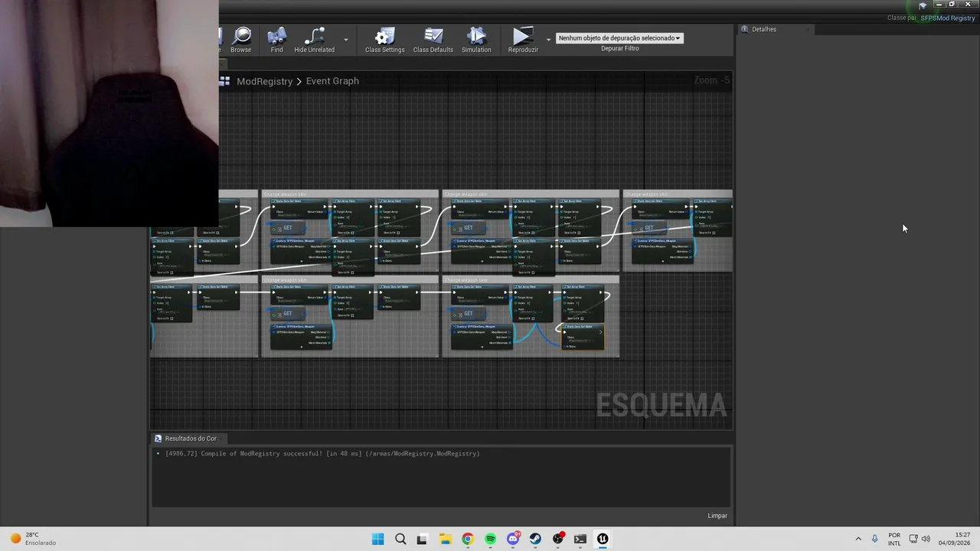Click the blueprint graph grid icon beside ModRegistry
This screenshot has height=551, width=980.
pyautogui.click(x=224, y=80)
